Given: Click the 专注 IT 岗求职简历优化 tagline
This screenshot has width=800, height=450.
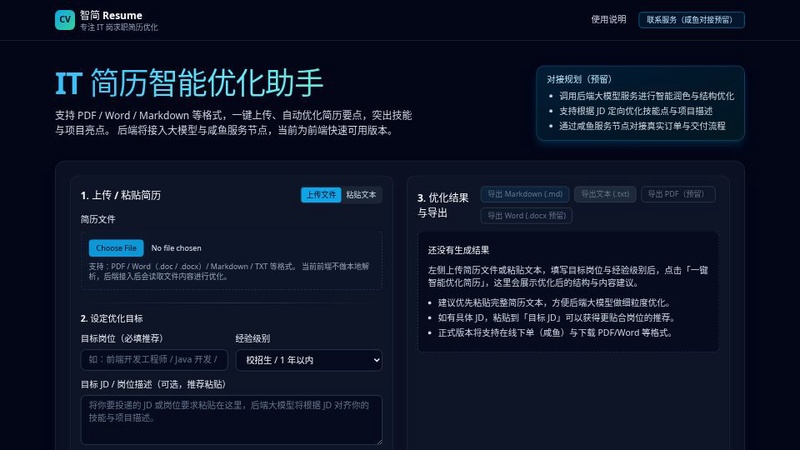Looking at the screenshot, I should pyautogui.click(x=118, y=28).
